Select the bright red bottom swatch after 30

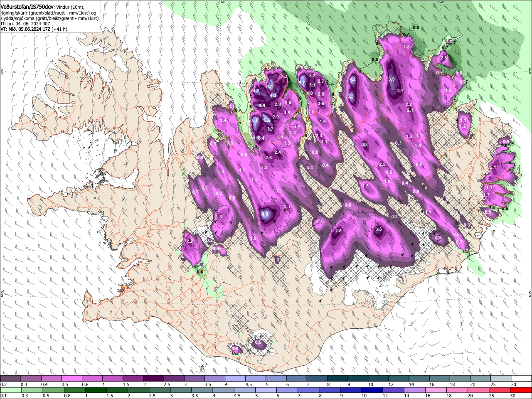[521, 390]
